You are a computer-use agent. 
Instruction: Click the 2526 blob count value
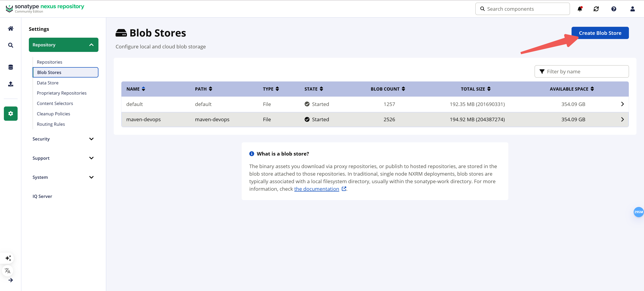(389, 120)
